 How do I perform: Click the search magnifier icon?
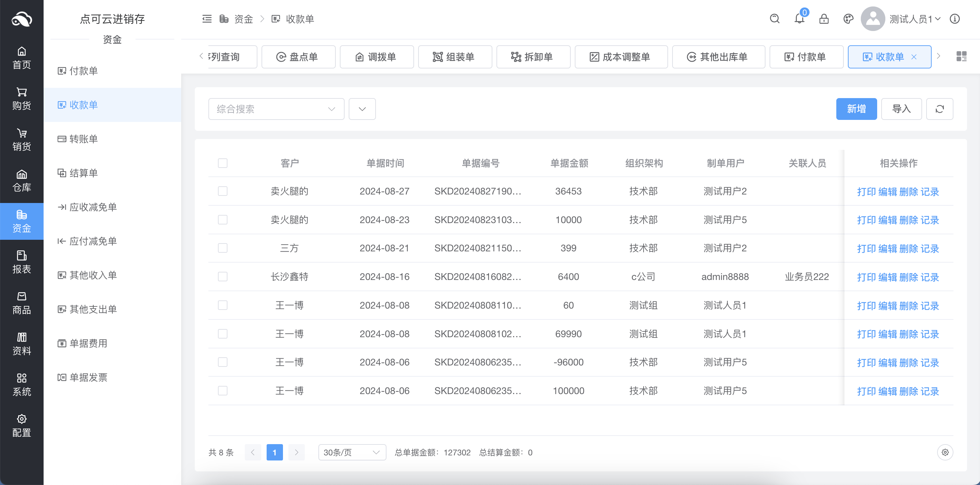(774, 19)
